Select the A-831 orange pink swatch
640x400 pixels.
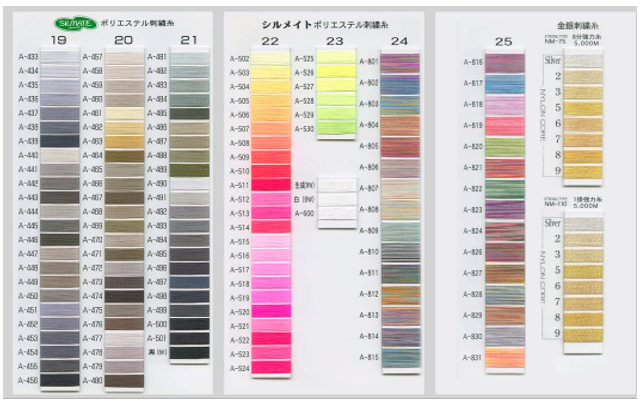pyautogui.click(x=505, y=358)
